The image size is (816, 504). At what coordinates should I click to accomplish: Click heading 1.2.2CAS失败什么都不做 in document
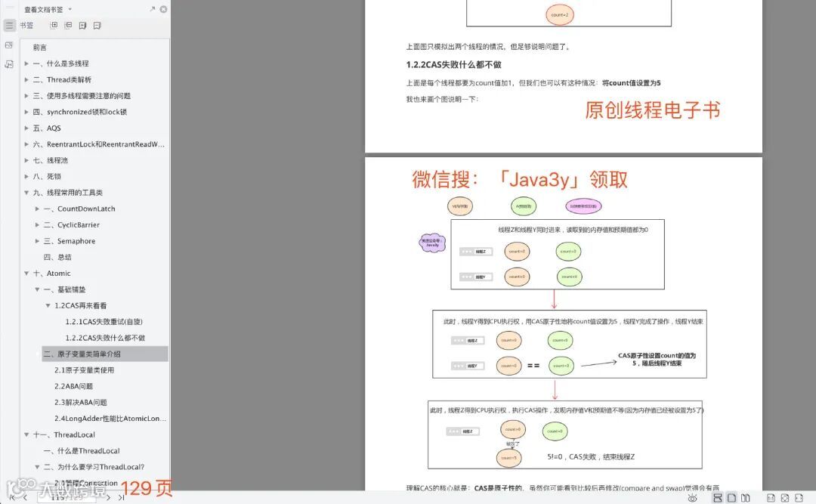click(x=453, y=64)
